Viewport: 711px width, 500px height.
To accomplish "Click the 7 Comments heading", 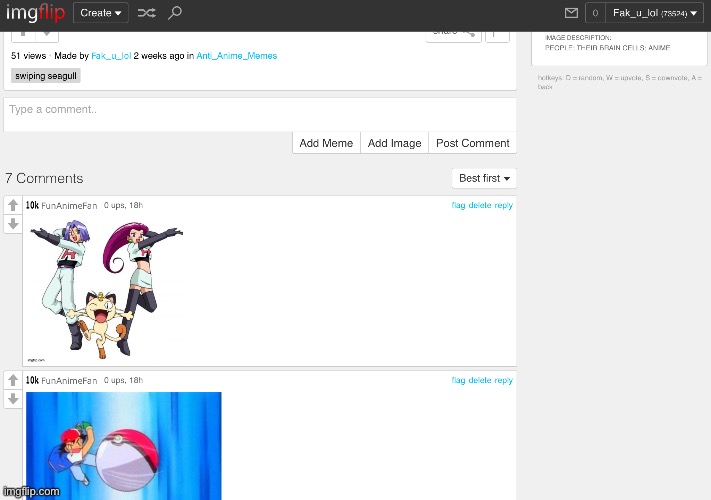I will point(44,178).
